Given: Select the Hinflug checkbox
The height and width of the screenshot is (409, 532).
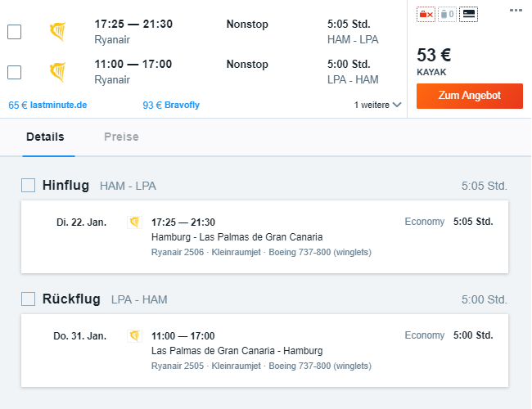Looking at the screenshot, I should point(28,186).
